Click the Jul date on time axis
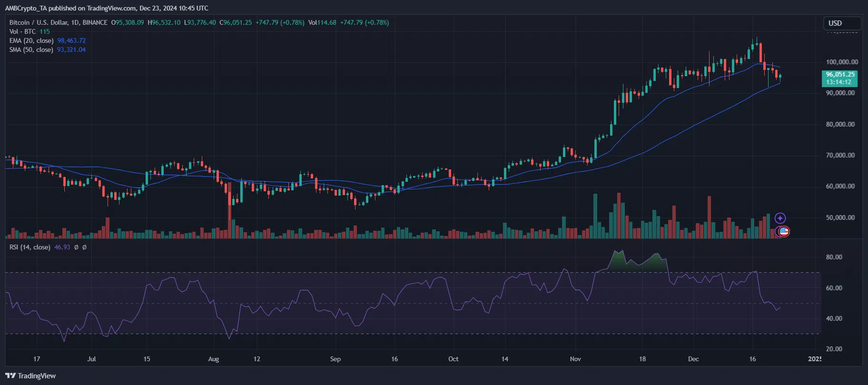The width and height of the screenshot is (868, 385). click(x=91, y=359)
